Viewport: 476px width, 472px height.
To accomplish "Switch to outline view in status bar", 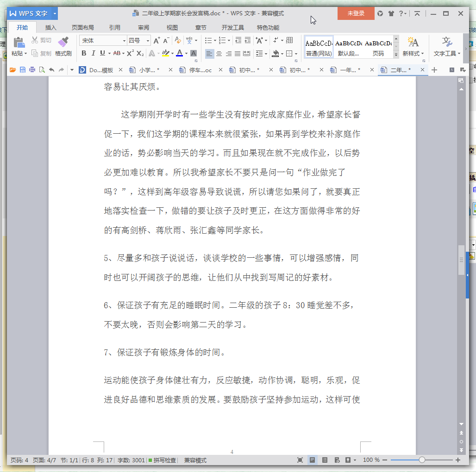I will point(325,460).
